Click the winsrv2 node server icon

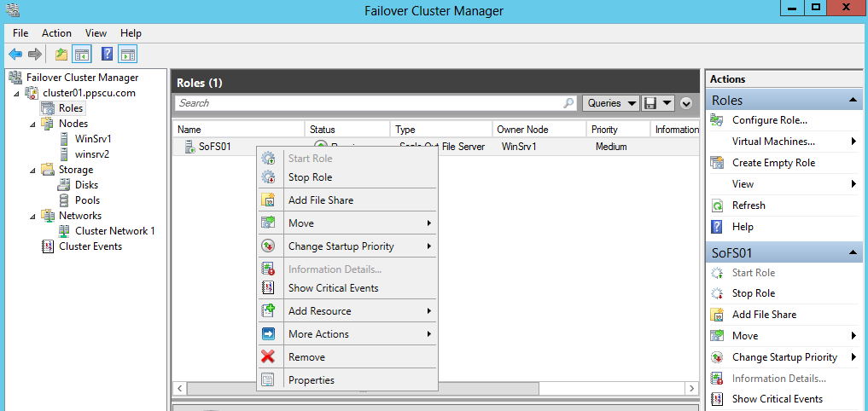[65, 154]
